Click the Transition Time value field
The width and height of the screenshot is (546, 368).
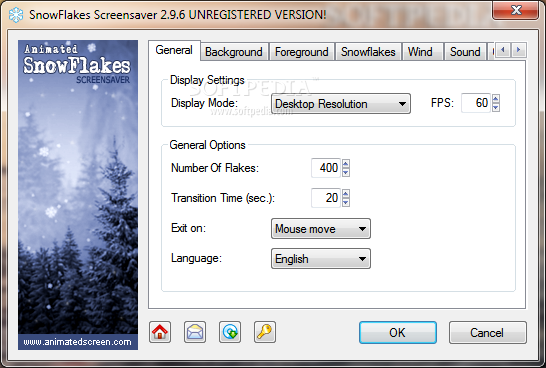tap(326, 198)
